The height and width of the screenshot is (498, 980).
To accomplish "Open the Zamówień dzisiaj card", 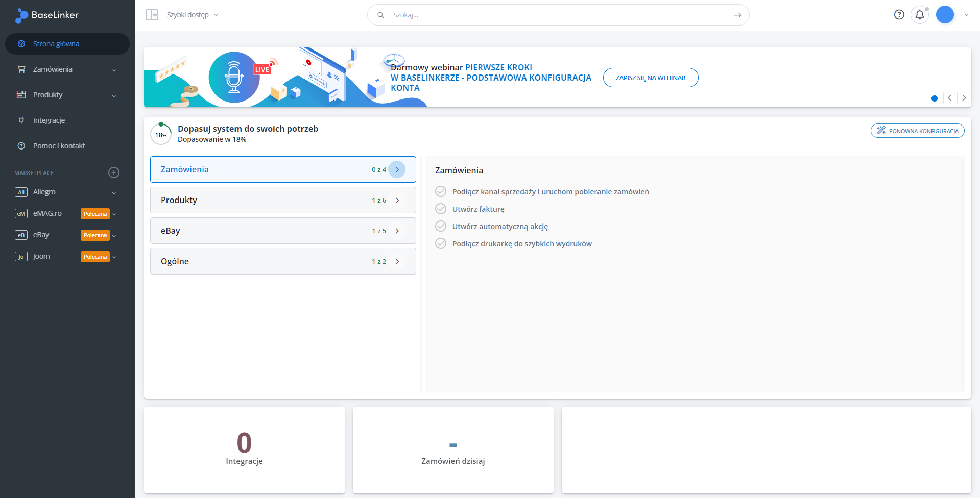I will (x=453, y=450).
